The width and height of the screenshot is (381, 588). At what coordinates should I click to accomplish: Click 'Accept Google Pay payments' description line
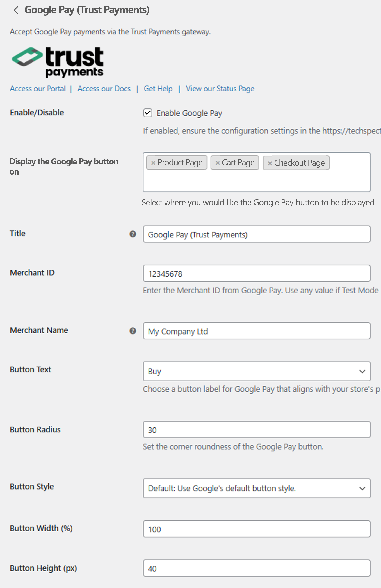point(110,32)
